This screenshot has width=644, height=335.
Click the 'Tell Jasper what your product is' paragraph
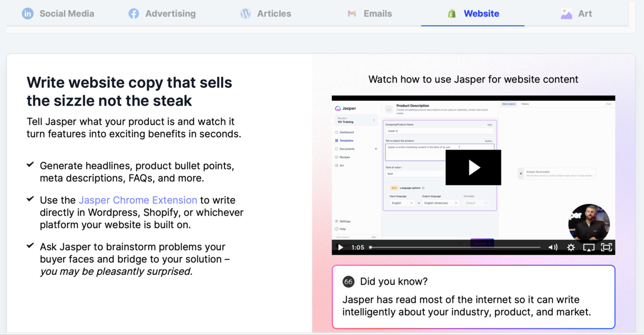click(x=134, y=128)
